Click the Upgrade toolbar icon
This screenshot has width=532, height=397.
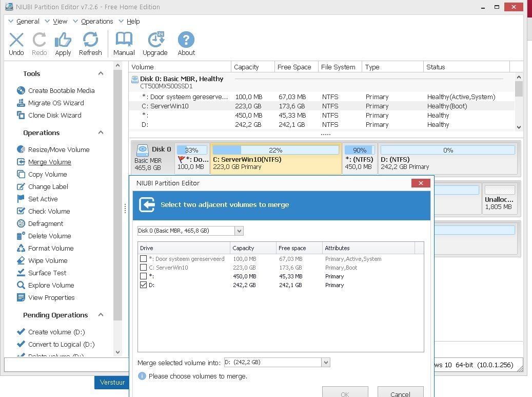[156, 40]
